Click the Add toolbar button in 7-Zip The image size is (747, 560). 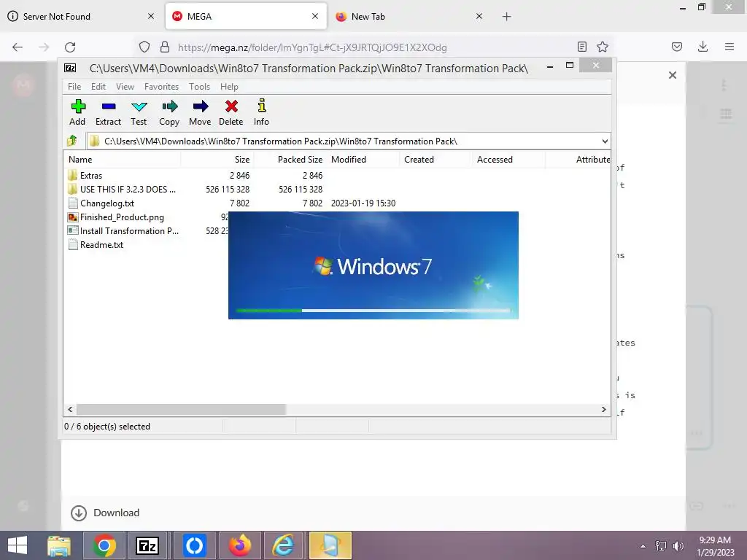77,112
